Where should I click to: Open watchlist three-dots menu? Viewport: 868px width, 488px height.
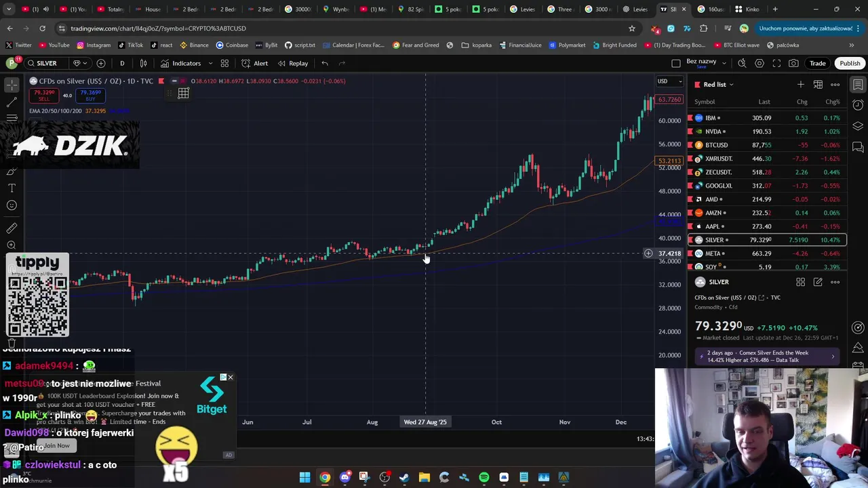(835, 84)
